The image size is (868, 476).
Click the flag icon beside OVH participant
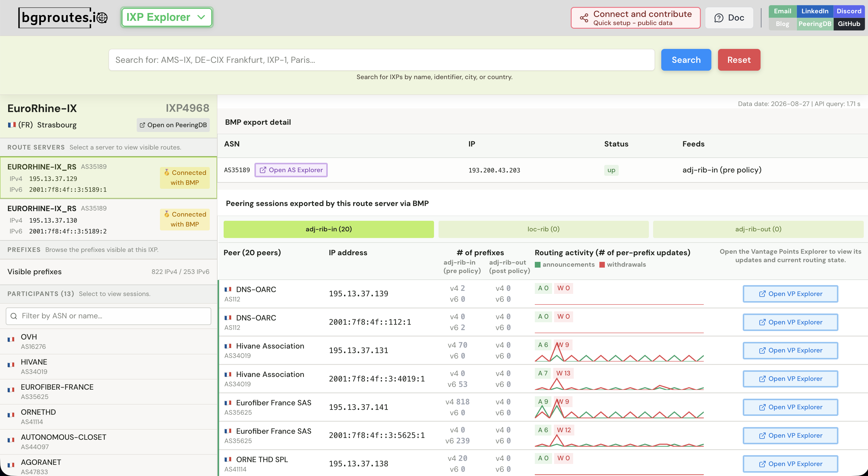pos(11,339)
